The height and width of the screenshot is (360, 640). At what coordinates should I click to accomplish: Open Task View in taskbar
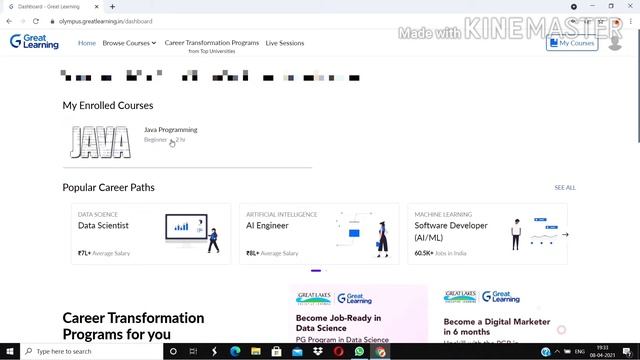coord(193,351)
